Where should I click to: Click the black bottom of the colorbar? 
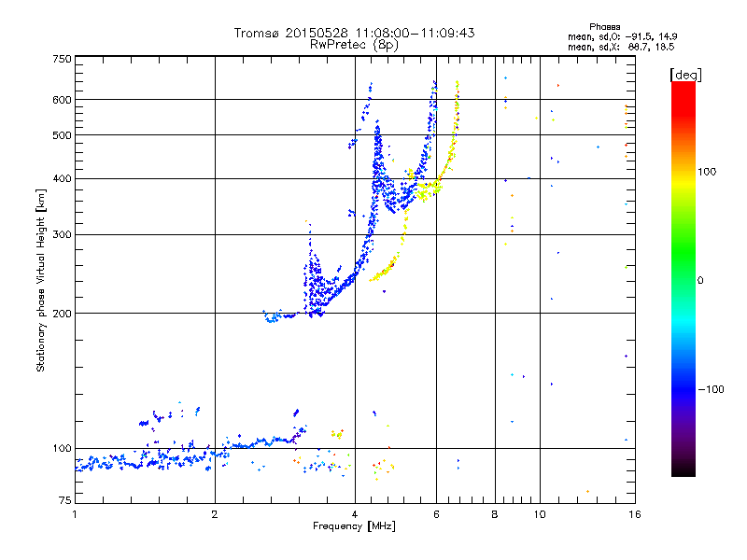coord(684,469)
